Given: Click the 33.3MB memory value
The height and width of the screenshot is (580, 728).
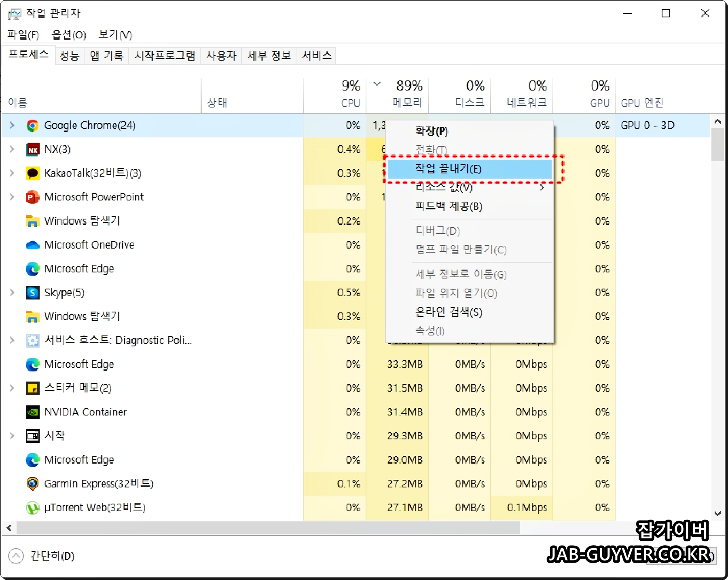Looking at the screenshot, I should (x=404, y=364).
